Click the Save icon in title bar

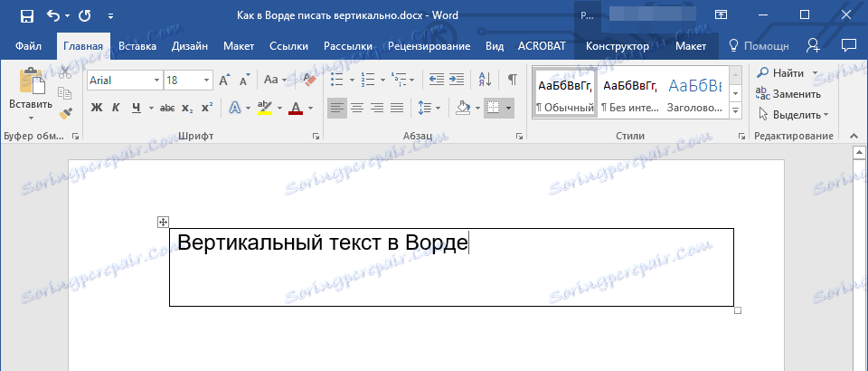pos(26,16)
